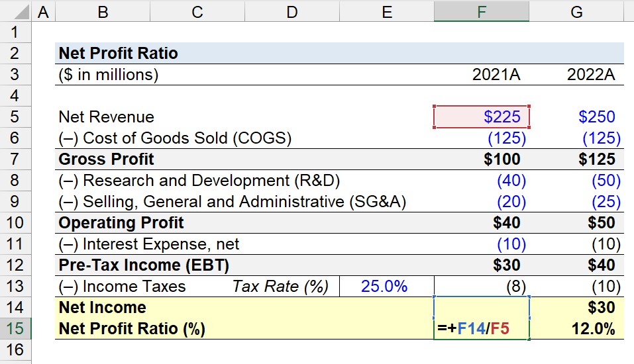Click the 2022A column year label
The height and width of the screenshot is (364, 634).
click(x=591, y=74)
